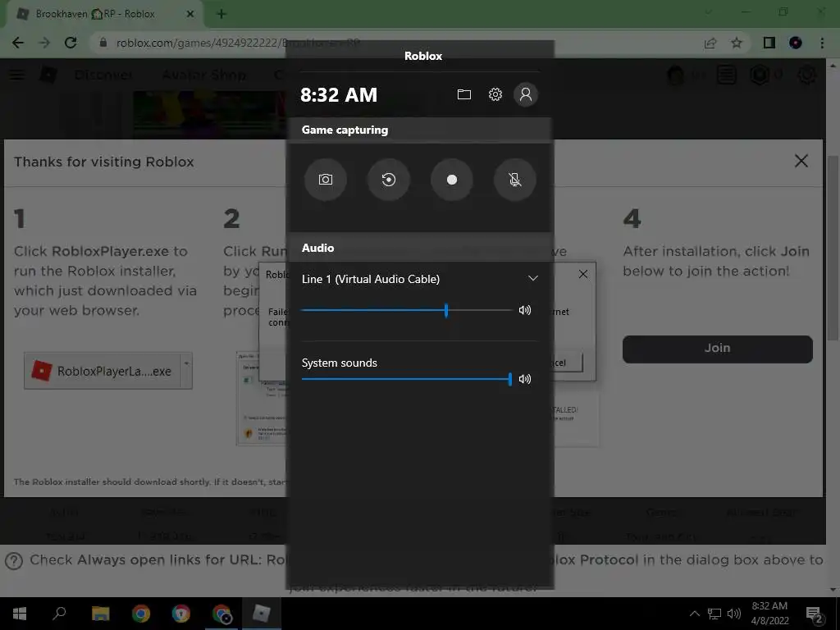840x630 pixels.
Task: Share this page icon in address bar
Action: coord(710,43)
